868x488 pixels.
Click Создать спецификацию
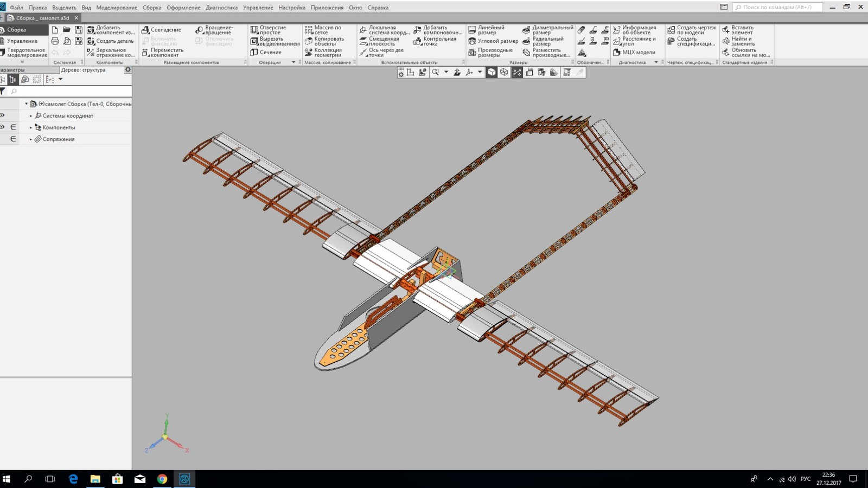(692, 41)
